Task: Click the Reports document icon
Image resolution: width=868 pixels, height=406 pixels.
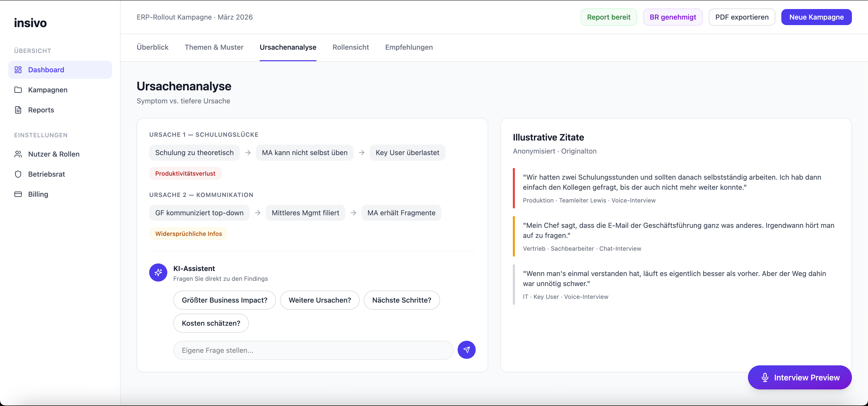Action: 18,110
